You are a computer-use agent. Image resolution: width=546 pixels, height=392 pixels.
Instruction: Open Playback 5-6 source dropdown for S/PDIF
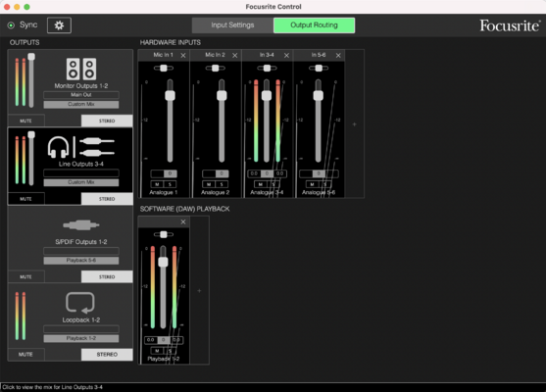[x=81, y=260]
